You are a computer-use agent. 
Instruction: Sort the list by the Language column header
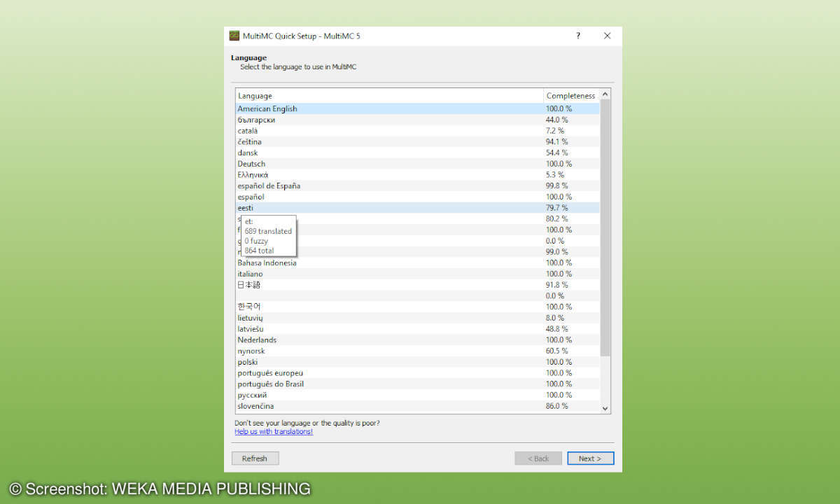tap(389, 95)
